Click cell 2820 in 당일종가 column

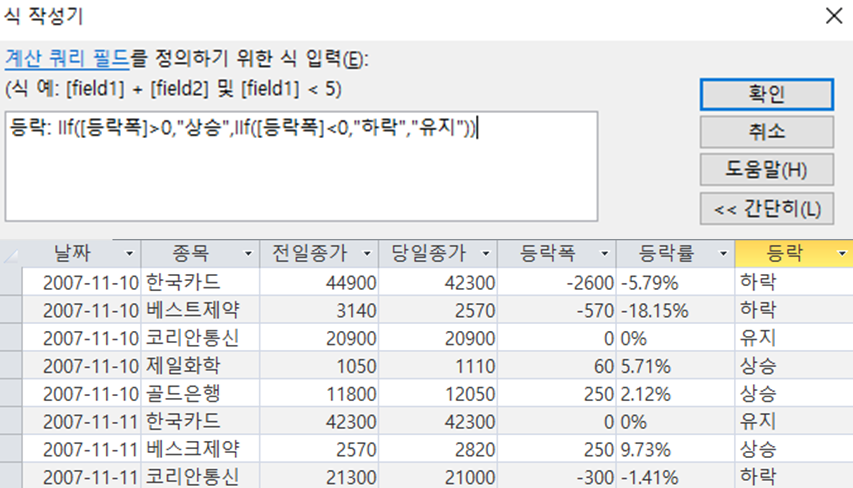click(438, 449)
